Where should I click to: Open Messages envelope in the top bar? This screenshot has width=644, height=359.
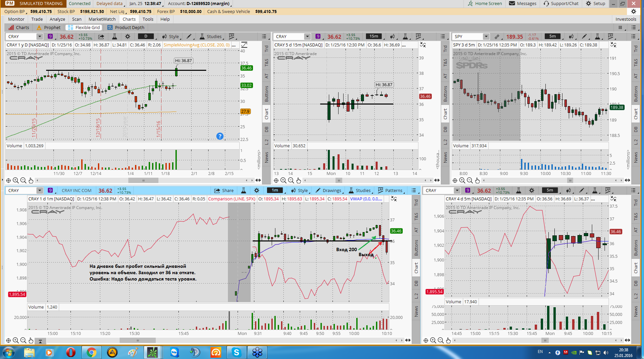pos(523,3)
